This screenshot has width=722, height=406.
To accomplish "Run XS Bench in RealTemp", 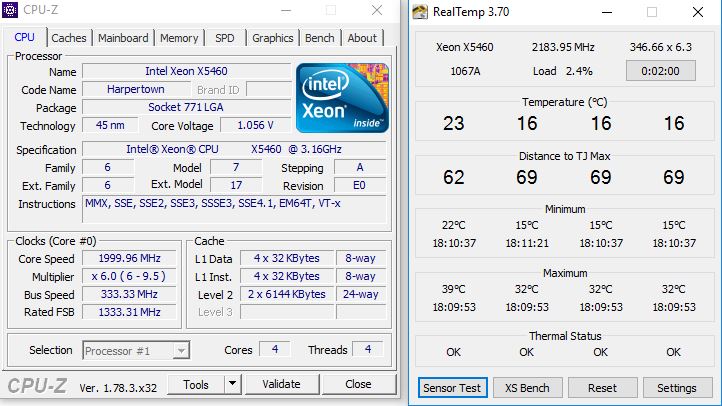I will (527, 388).
